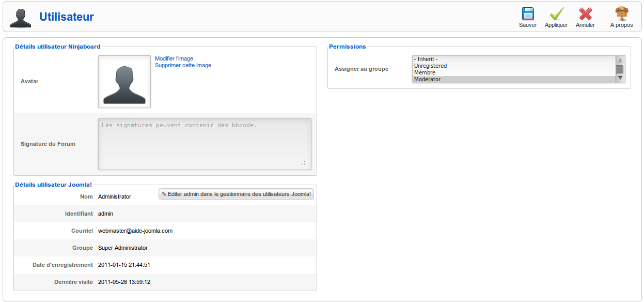
Task: Click the Modifier l'image link
Action: [x=174, y=58]
